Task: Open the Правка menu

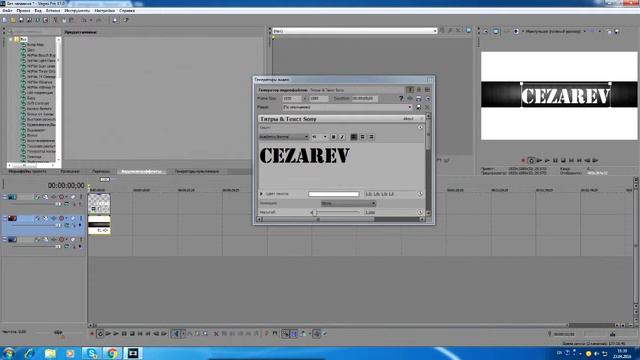Action: (x=23, y=11)
